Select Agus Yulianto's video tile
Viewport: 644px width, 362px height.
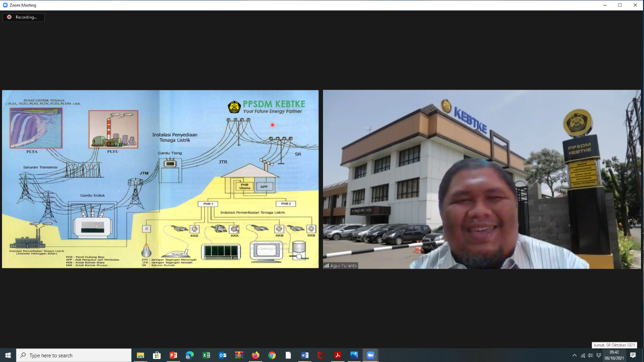[x=481, y=179]
